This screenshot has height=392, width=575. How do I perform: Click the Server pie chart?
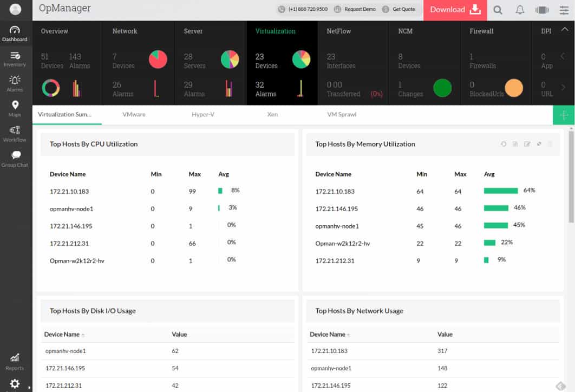[x=230, y=60]
